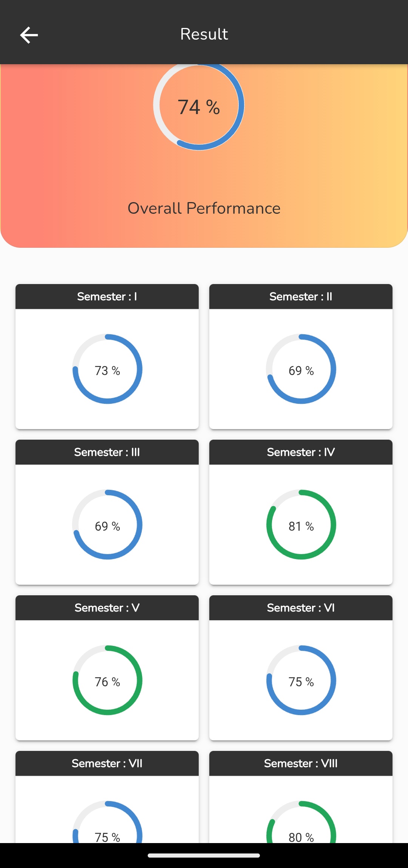Tap the Semester : III header
This screenshot has width=408, height=868.
107,452
